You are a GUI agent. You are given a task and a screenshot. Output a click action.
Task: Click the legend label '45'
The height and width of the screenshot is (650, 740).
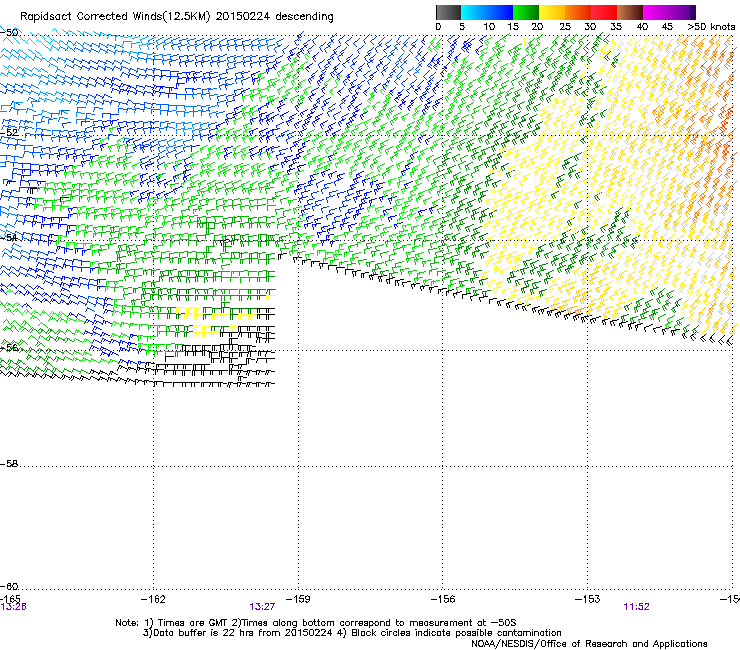667,27
